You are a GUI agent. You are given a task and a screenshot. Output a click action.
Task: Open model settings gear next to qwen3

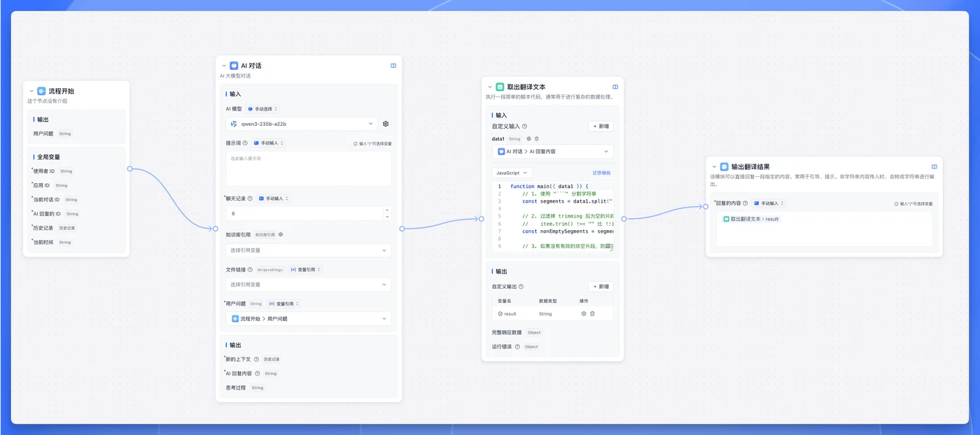tap(386, 124)
